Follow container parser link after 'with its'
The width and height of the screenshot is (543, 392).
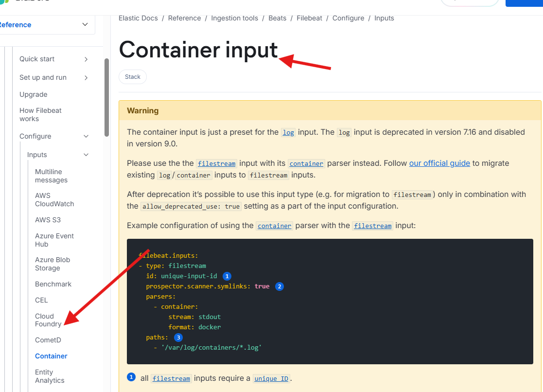click(306, 163)
